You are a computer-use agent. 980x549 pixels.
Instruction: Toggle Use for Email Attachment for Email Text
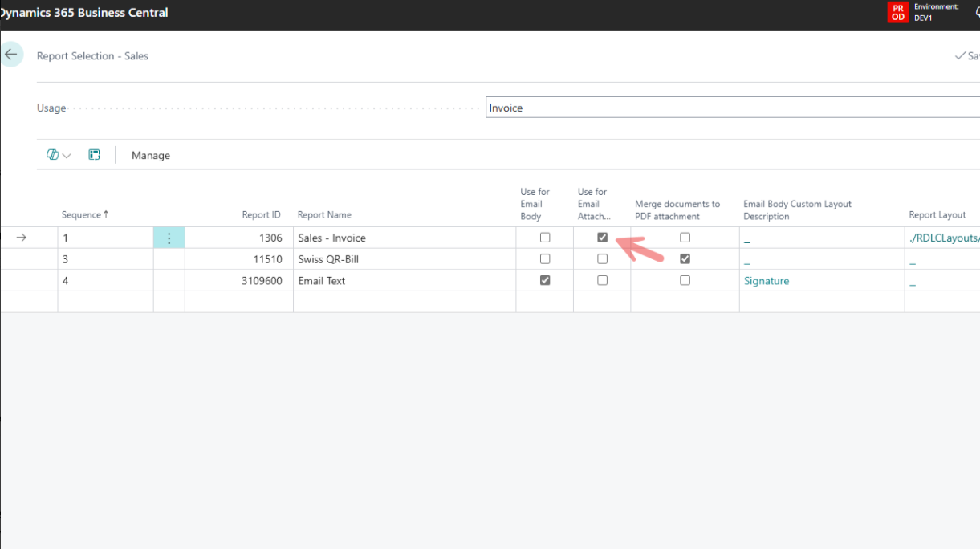pyautogui.click(x=603, y=281)
